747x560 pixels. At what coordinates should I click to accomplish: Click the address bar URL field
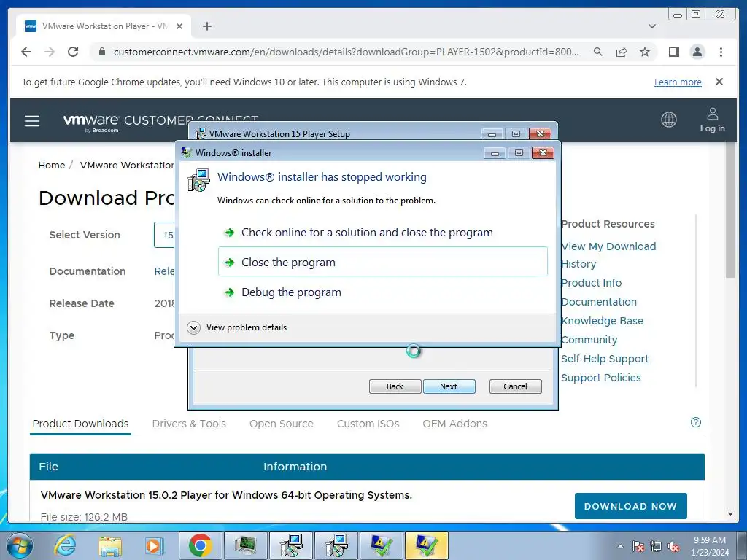(347, 52)
